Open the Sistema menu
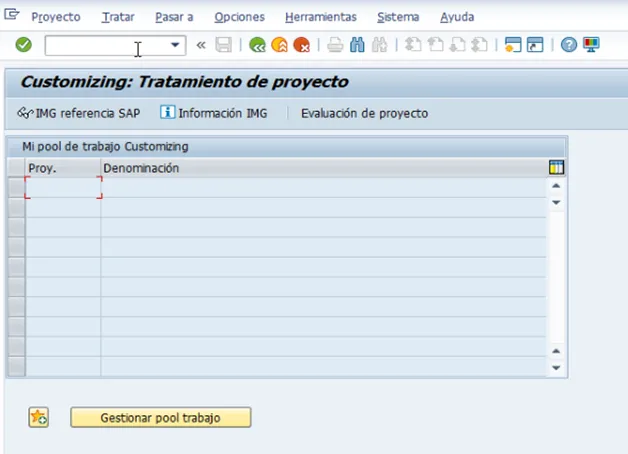628x454 pixels. point(398,17)
